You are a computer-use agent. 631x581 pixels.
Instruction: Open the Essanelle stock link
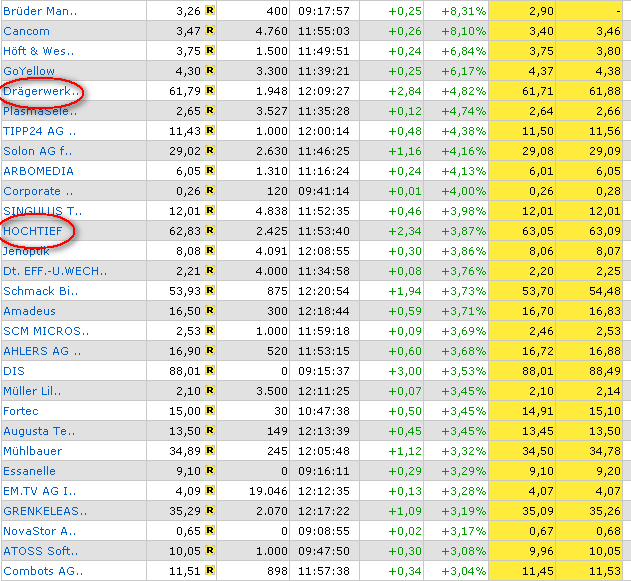[29, 472]
